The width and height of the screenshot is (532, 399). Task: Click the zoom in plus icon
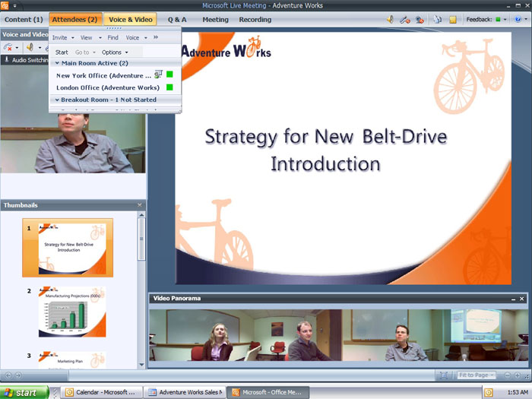(x=517, y=375)
